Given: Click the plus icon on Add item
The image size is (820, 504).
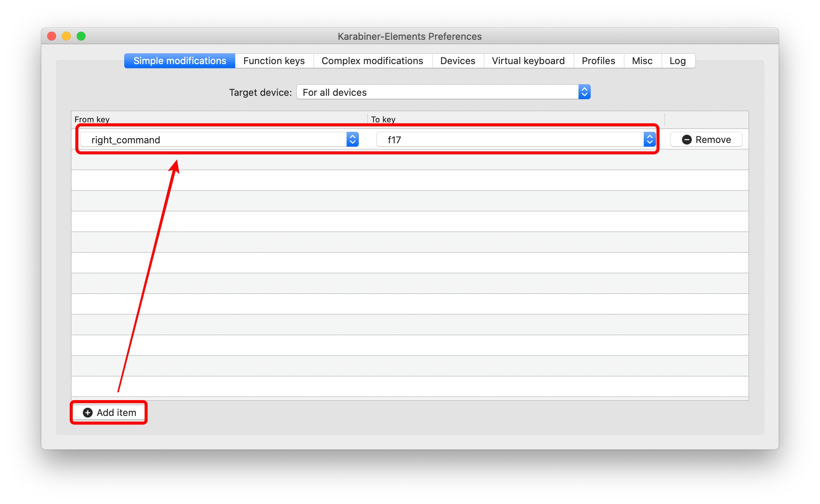Looking at the screenshot, I should 88,413.
